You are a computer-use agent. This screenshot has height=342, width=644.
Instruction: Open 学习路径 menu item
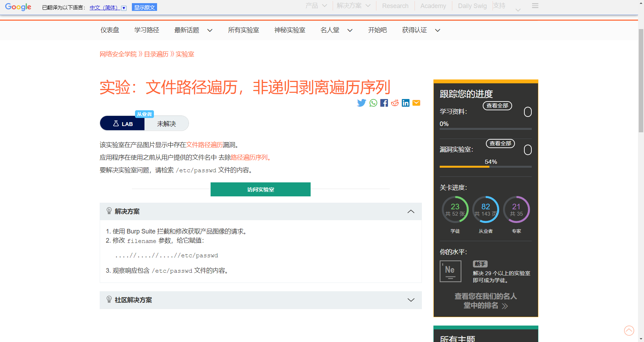point(147,30)
